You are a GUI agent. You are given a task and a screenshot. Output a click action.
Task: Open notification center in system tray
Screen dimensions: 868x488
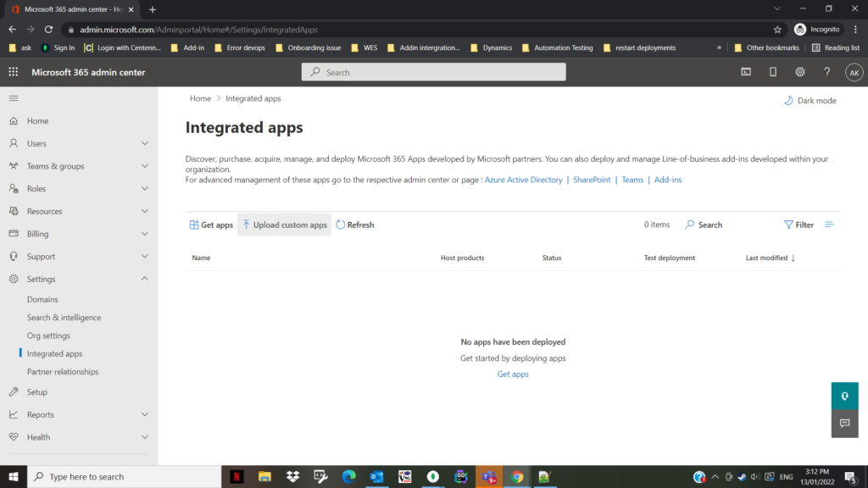(x=851, y=476)
